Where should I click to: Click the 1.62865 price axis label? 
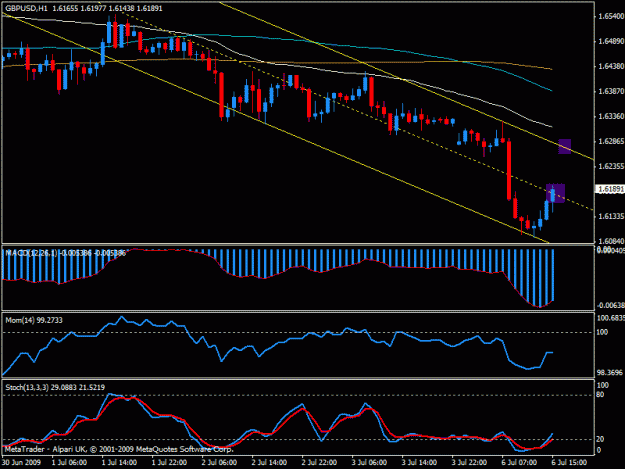611,141
